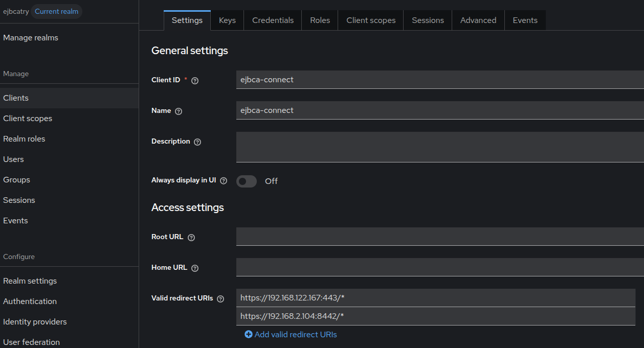The image size is (644, 348).
Task: Click the Description text area
Action: (x=440, y=147)
